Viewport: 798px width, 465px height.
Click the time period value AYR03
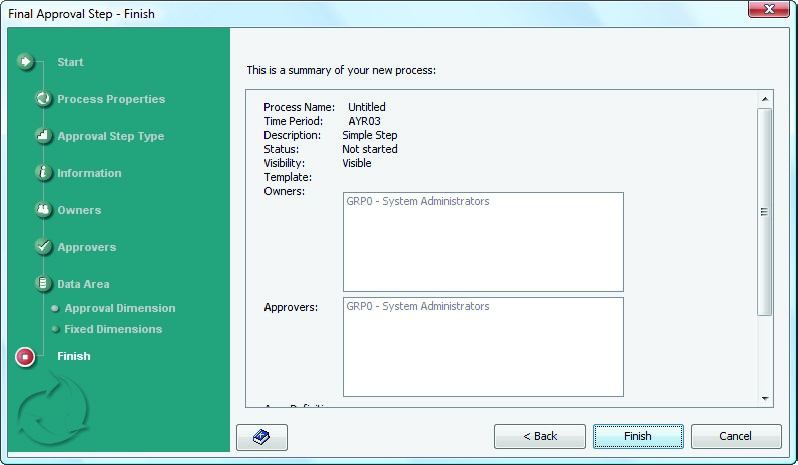tap(364, 121)
